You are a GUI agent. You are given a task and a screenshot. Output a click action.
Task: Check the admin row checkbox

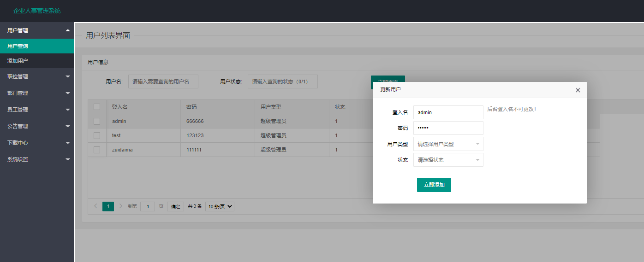(97, 121)
